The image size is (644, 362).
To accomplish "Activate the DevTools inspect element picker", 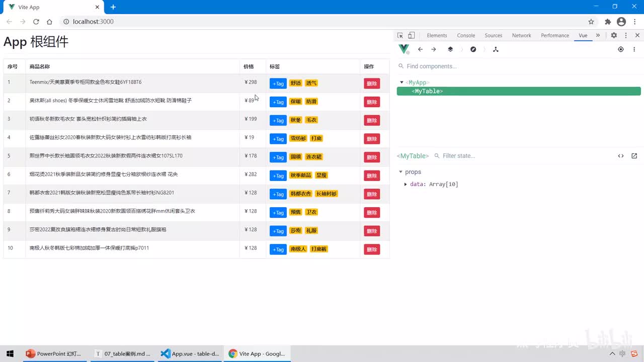I will 400,35.
